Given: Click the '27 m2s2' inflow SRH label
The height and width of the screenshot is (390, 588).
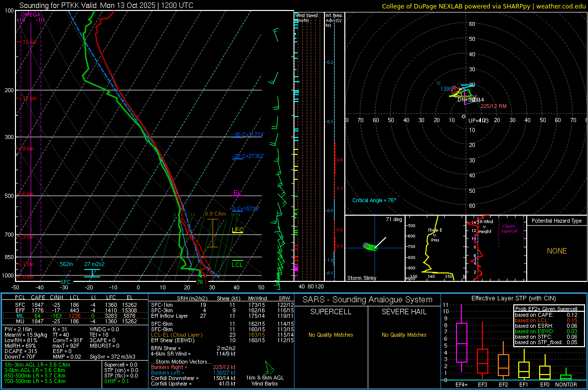Looking at the screenshot, I should coord(94,264).
